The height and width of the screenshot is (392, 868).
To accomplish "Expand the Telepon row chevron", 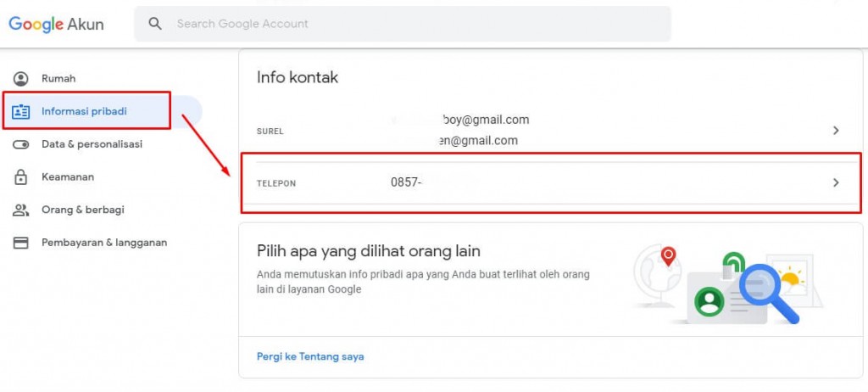I will tap(836, 182).
